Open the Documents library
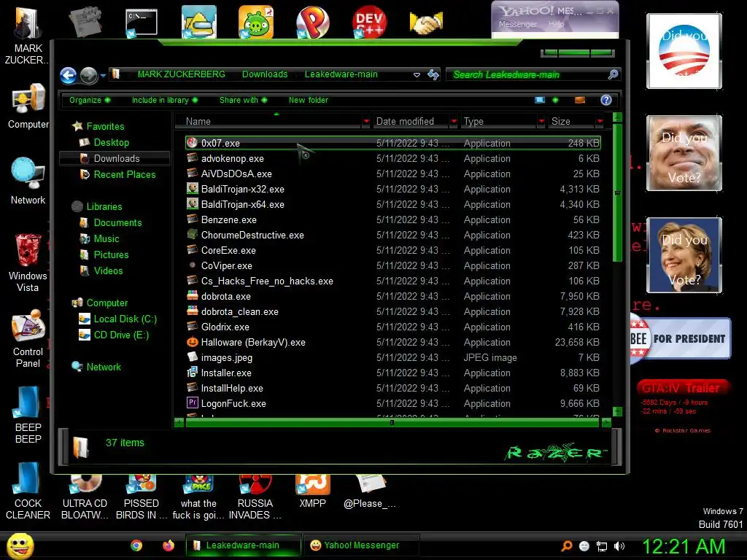Screen dimensions: 747x560 117,222
